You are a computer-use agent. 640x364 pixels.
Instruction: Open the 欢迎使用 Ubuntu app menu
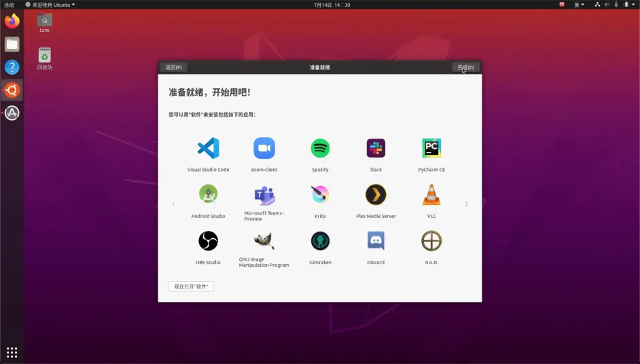tap(50, 5)
